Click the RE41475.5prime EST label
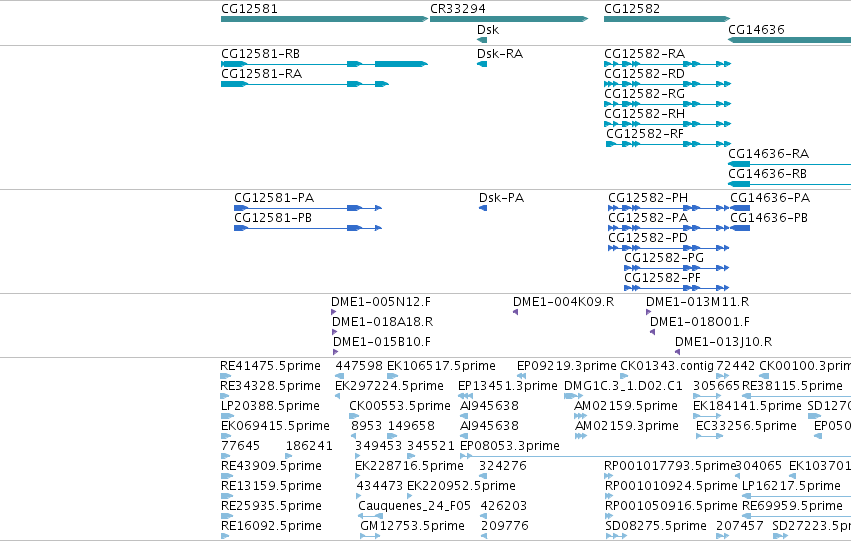This screenshot has height=541, width=851. coord(270,366)
